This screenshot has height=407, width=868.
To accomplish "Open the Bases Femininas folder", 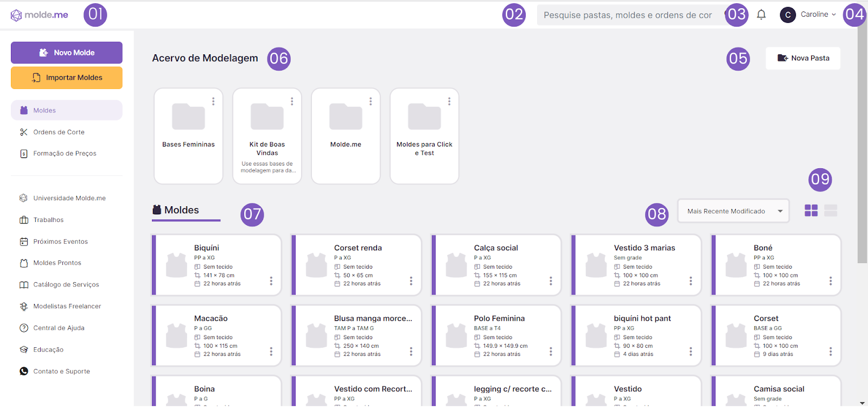I will pos(188,136).
